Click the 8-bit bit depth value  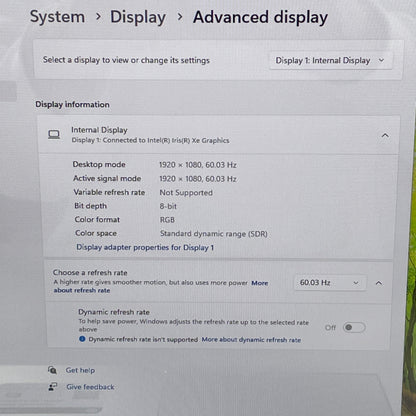click(x=168, y=206)
